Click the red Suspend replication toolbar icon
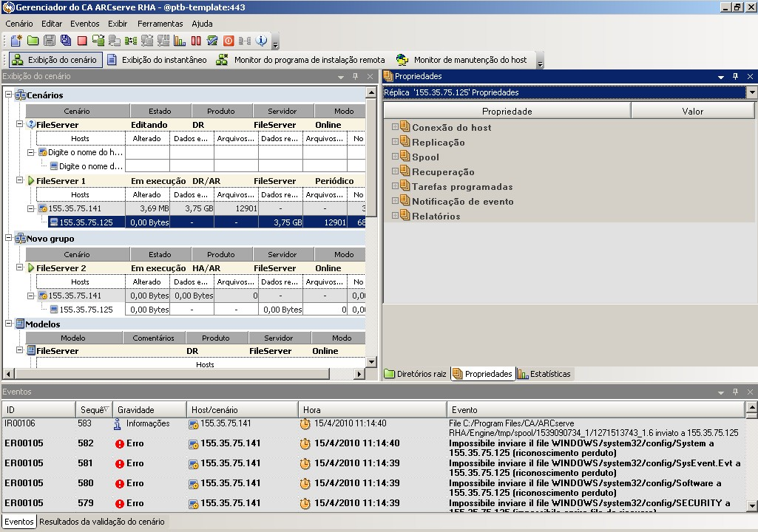The image size is (758, 532). [x=196, y=41]
